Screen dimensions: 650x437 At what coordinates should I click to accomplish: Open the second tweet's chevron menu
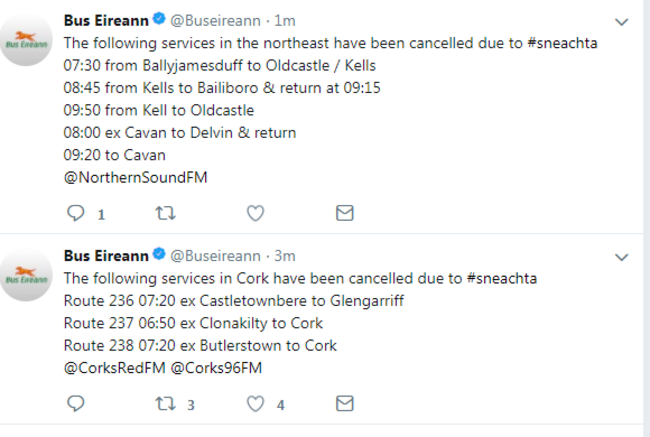(621, 257)
